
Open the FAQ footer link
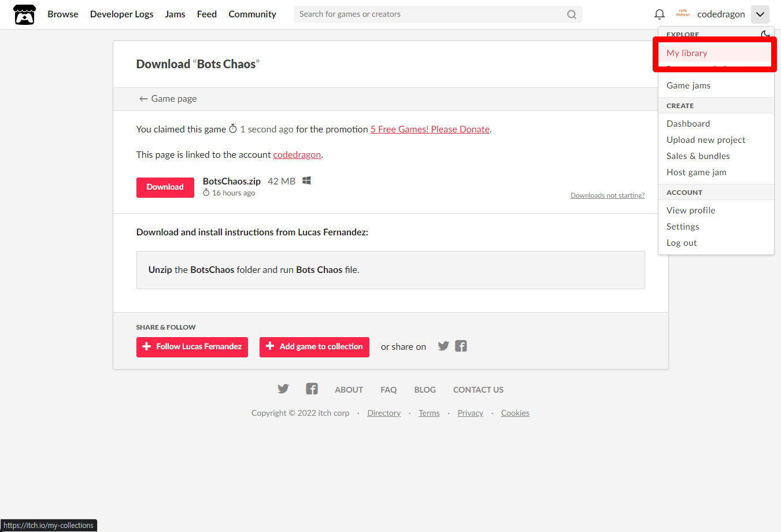pos(388,390)
